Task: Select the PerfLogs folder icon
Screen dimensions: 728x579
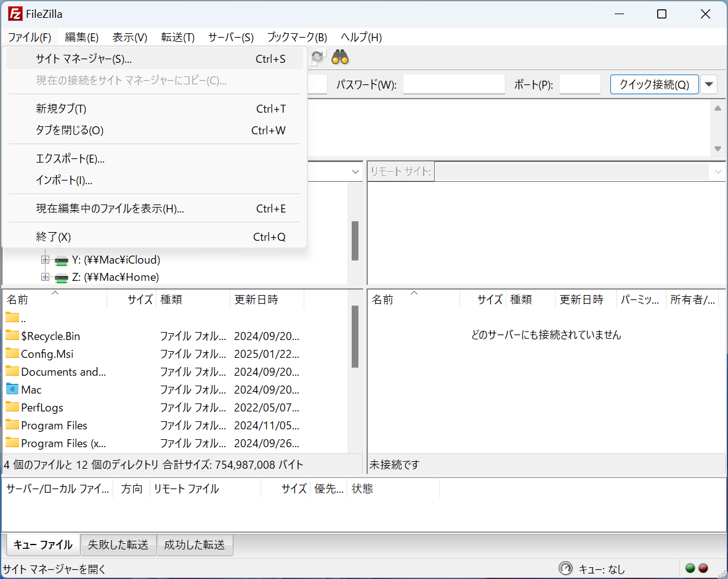Action: point(12,407)
